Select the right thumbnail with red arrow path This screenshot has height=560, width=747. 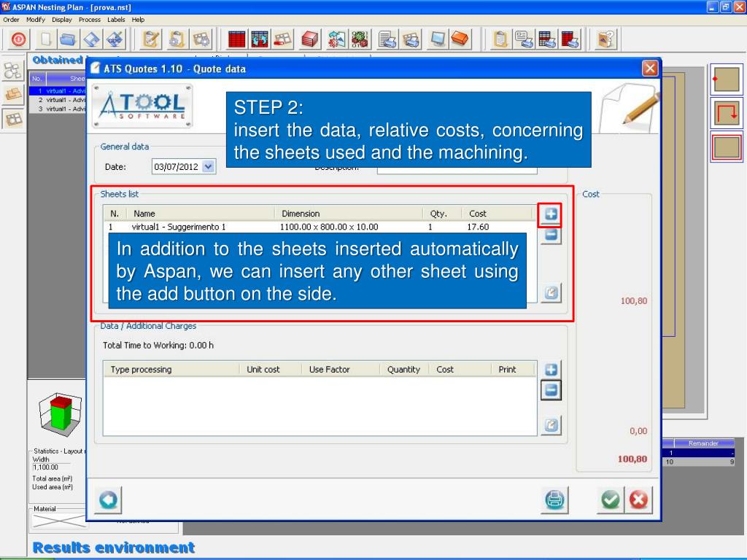point(726,113)
